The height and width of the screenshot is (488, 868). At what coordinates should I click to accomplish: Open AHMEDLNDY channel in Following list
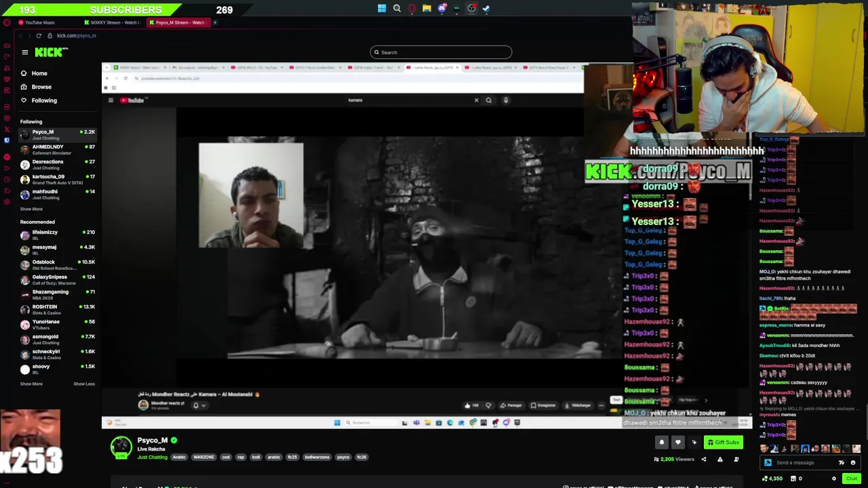pyautogui.click(x=58, y=149)
